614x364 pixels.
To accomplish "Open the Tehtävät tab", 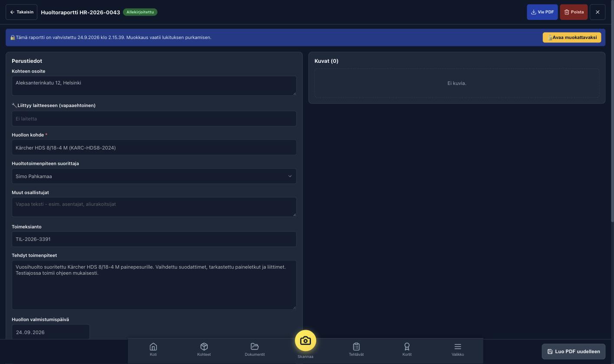I will (356, 349).
